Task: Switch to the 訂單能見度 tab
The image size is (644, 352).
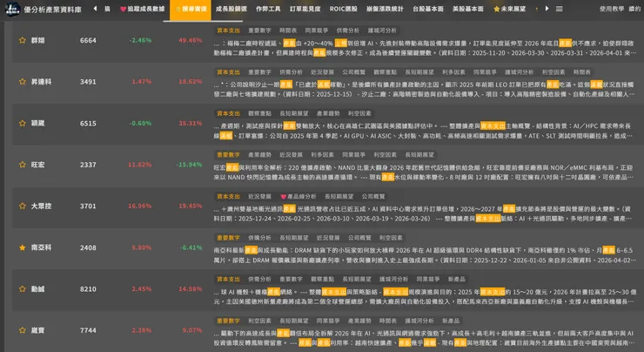Action: click(x=305, y=9)
